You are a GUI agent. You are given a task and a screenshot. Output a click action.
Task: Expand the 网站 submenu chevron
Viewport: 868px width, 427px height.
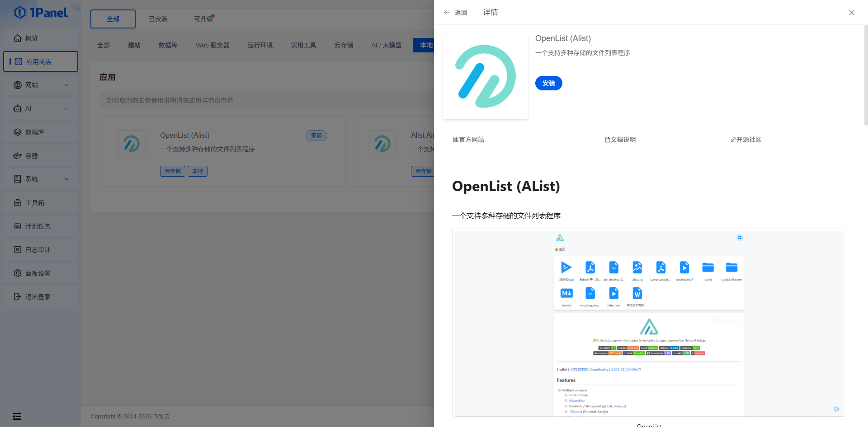(66, 85)
